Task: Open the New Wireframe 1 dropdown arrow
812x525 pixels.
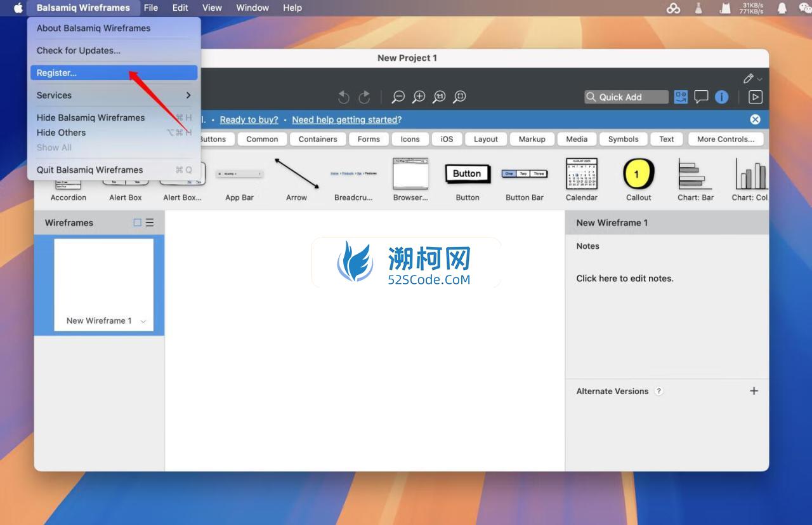Action: (x=143, y=321)
